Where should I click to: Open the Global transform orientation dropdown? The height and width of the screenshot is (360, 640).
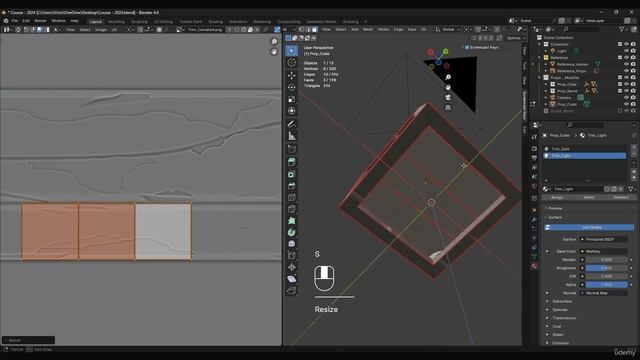tap(448, 29)
